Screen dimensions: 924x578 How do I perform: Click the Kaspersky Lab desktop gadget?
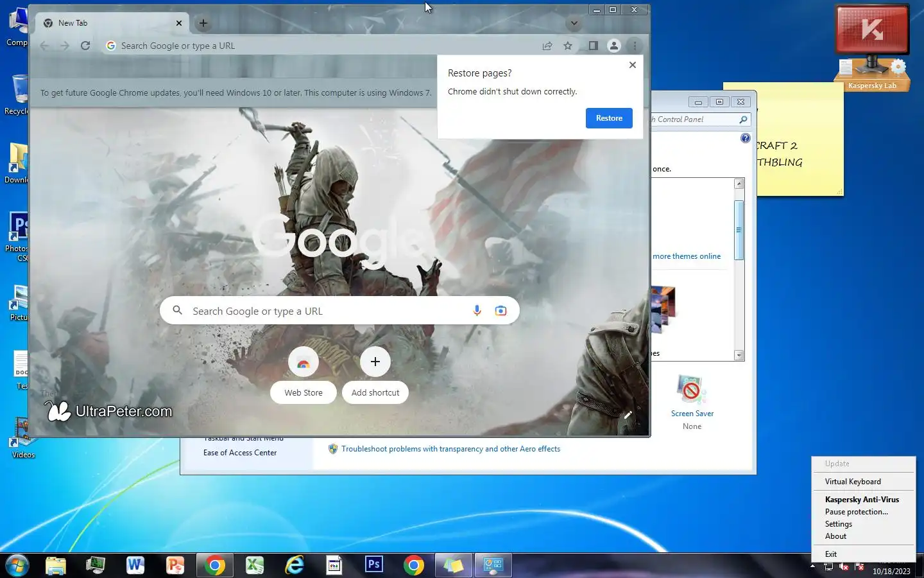point(872,48)
